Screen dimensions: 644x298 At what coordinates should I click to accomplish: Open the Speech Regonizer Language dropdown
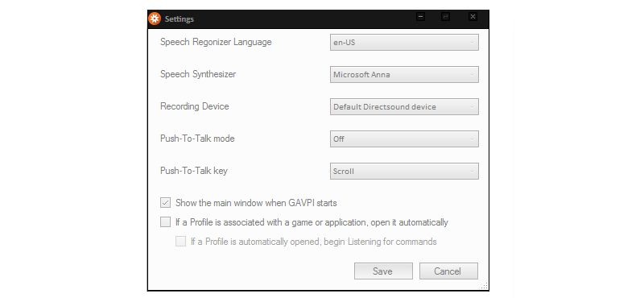(404, 43)
